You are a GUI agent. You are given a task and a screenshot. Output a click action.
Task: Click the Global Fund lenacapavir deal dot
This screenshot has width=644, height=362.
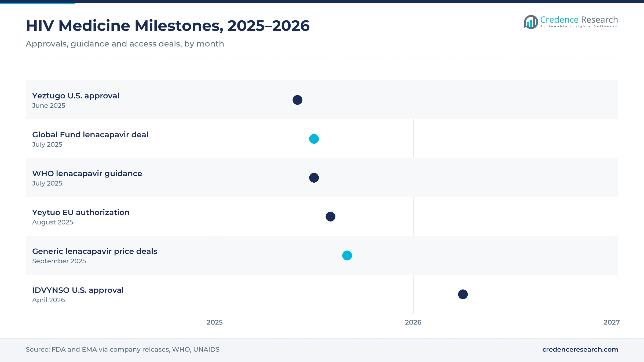pos(314,139)
